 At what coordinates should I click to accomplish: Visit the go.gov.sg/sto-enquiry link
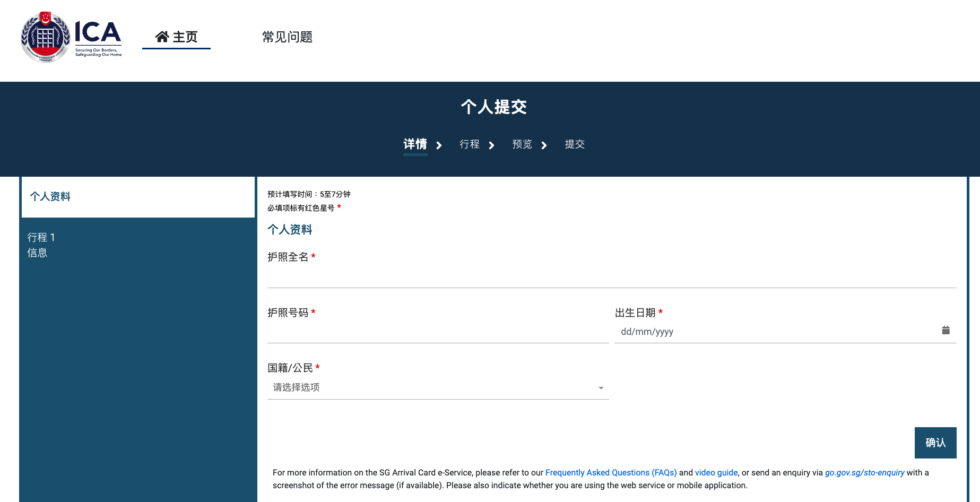[864, 472]
